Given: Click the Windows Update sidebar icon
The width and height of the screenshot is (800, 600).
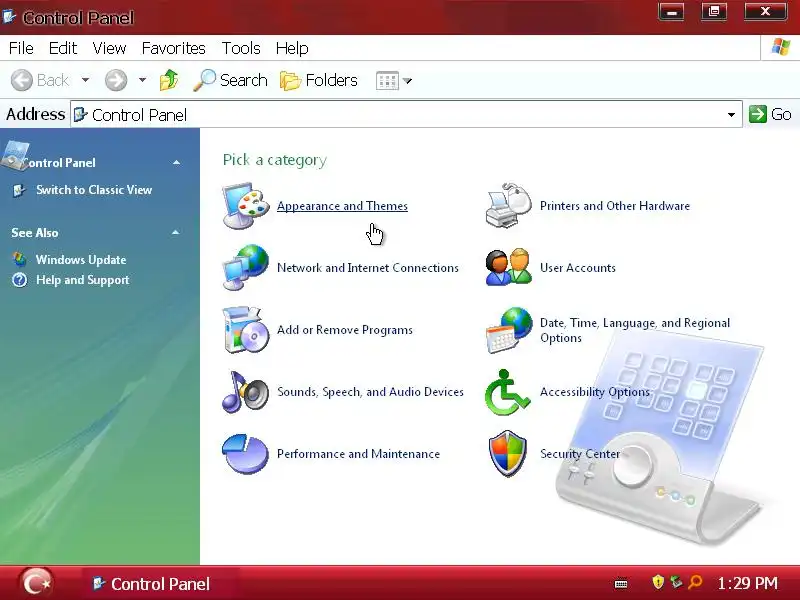Looking at the screenshot, I should click(19, 260).
